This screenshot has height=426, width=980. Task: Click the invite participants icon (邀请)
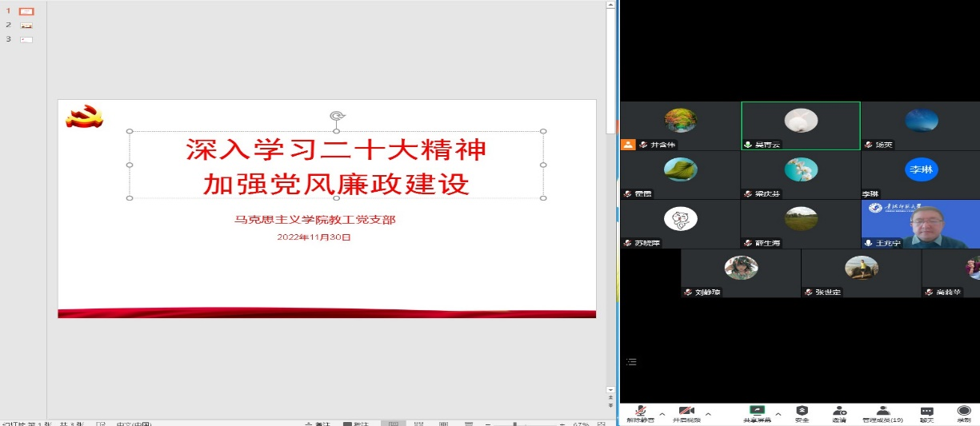[x=839, y=411]
